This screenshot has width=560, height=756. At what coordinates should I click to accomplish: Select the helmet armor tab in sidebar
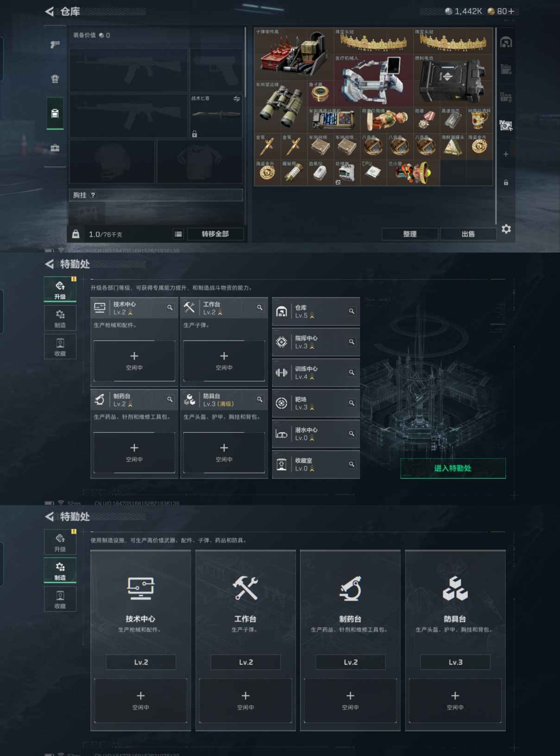tap(55, 79)
